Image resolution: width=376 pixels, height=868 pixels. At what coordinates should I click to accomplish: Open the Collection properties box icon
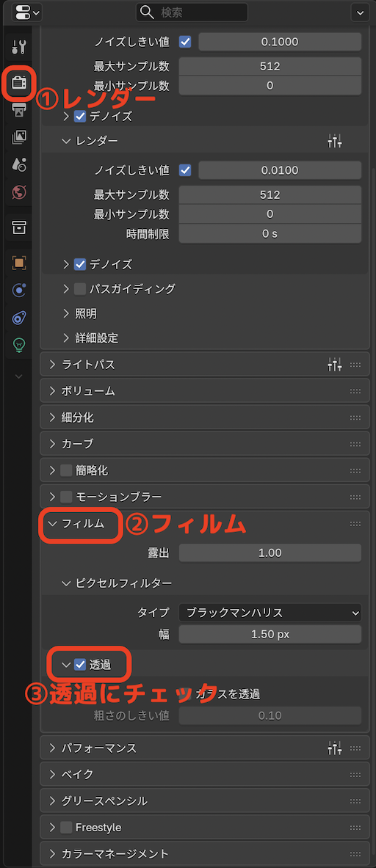(x=19, y=227)
